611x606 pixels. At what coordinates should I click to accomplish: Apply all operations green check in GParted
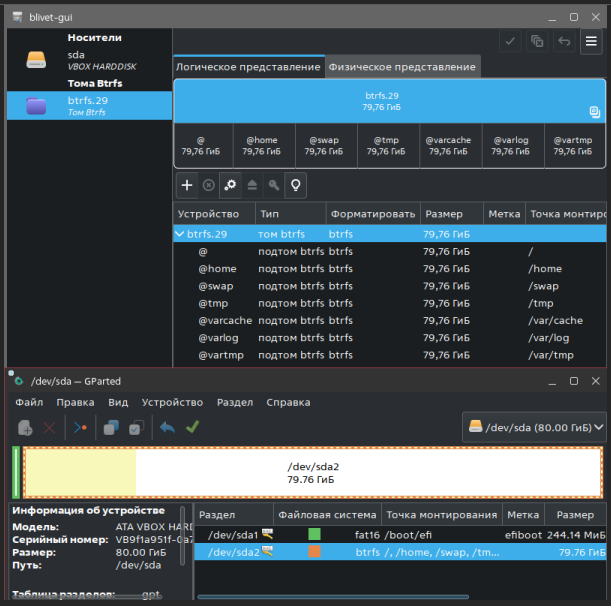(x=192, y=427)
